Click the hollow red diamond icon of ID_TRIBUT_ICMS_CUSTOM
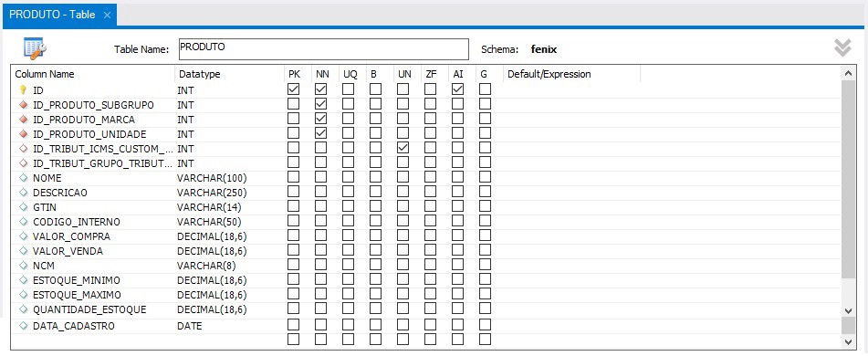 tap(23, 149)
